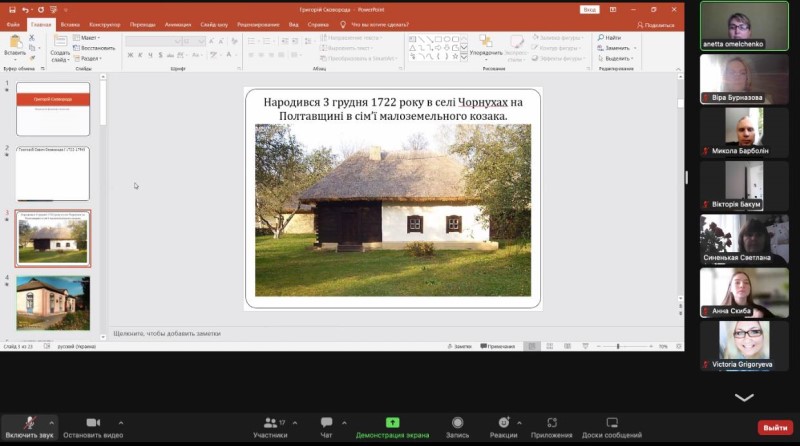This screenshot has height=446, width=800.
Task: Click the Format Painter brush icon
Action: pyautogui.click(x=32, y=58)
